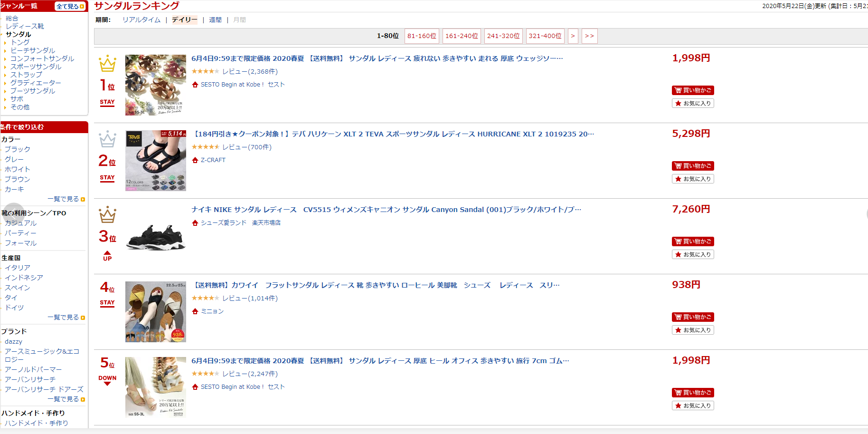Select ビーチサンダル subcategory
868x434 pixels.
click(33, 50)
